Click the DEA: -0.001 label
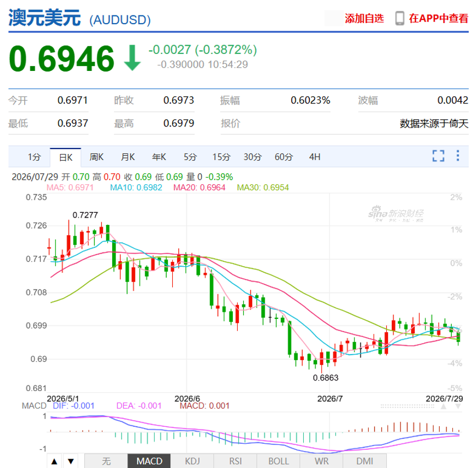 tap(139, 406)
